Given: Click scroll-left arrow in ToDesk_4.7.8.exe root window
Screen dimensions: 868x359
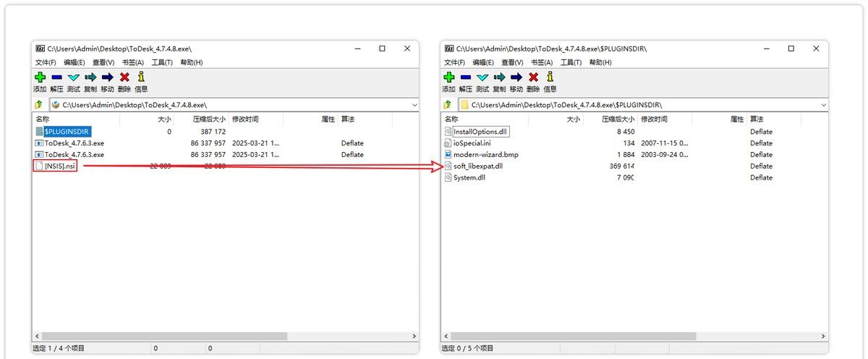Looking at the screenshot, I should click(x=36, y=337).
